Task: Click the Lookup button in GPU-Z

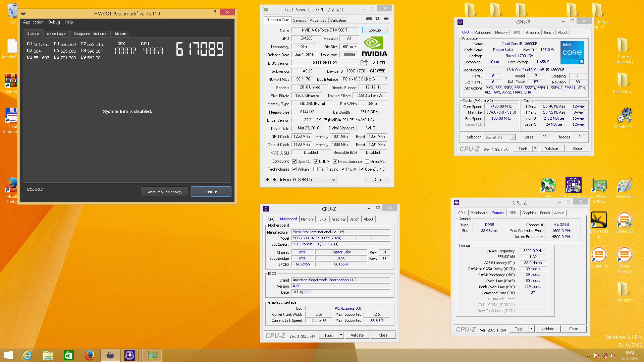Action: [375, 30]
